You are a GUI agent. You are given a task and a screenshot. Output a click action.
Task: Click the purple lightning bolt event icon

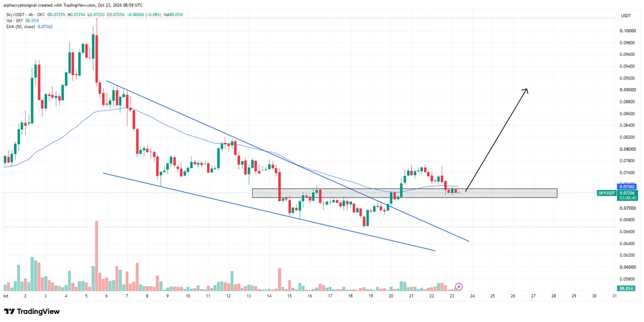(459, 287)
